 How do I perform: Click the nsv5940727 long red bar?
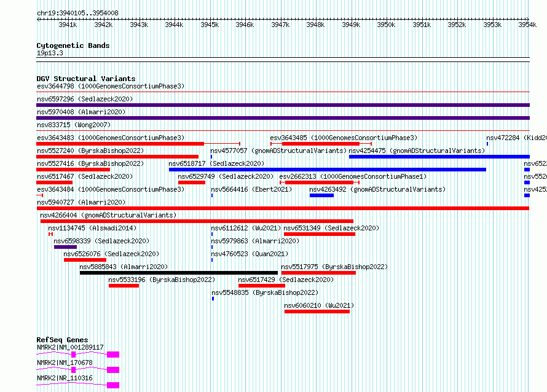[x=283, y=208]
